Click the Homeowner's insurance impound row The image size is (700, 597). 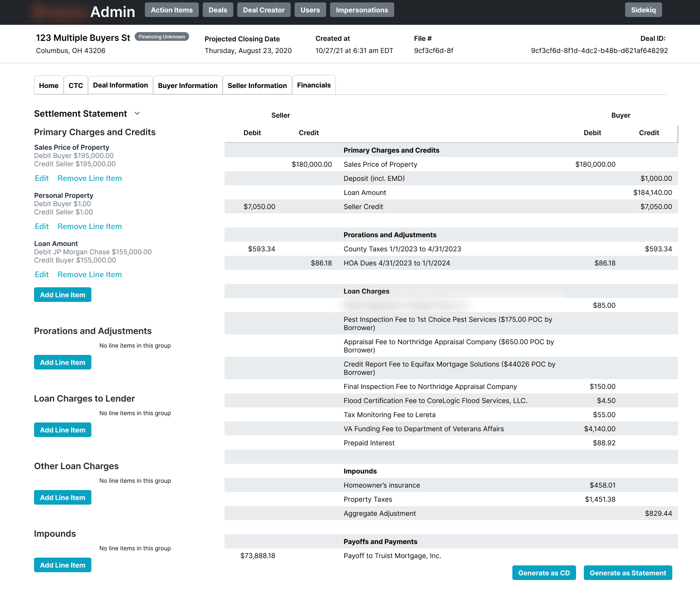coord(451,485)
